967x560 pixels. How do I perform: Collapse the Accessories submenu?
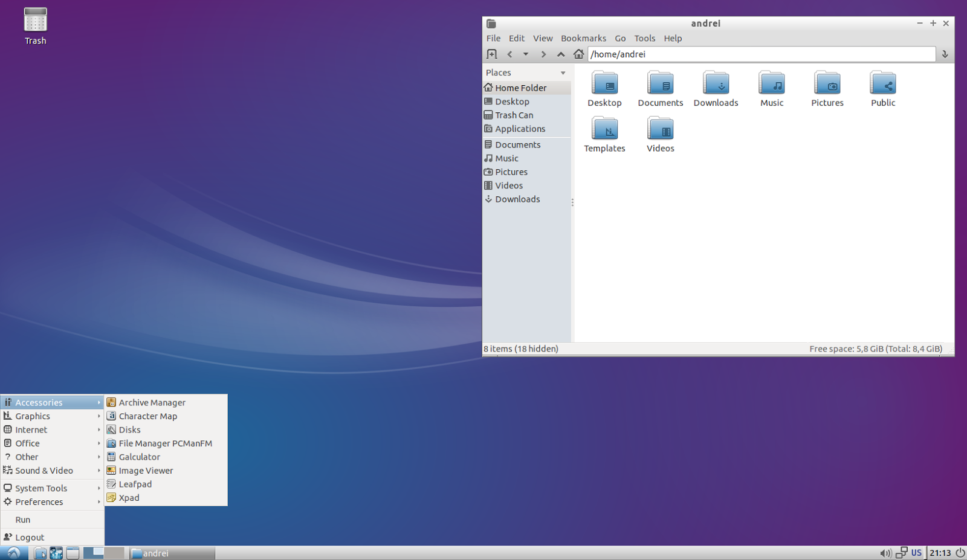pyautogui.click(x=37, y=402)
